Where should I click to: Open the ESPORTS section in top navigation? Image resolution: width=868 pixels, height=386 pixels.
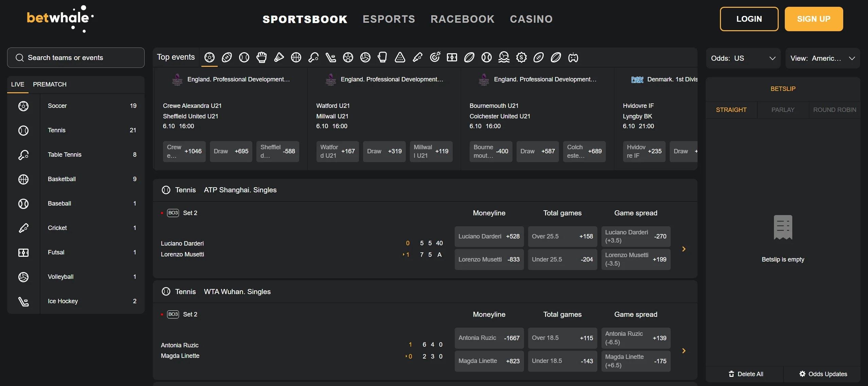(x=389, y=19)
